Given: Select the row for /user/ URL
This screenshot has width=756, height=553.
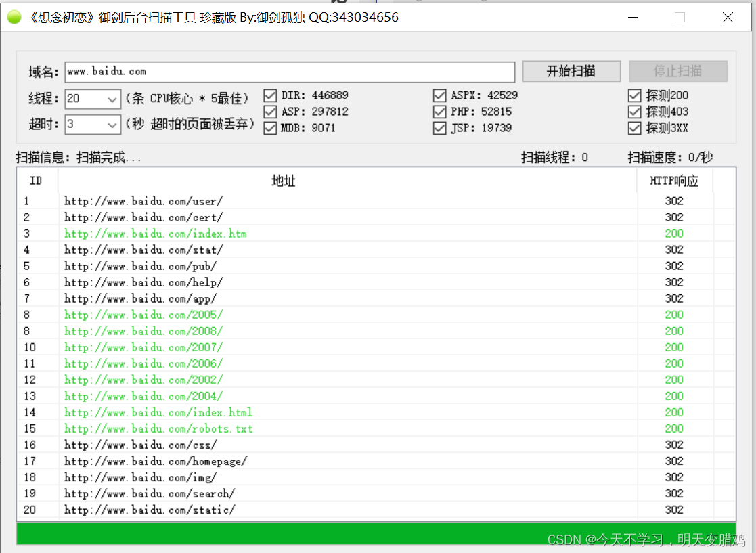Looking at the screenshot, I should (376, 201).
